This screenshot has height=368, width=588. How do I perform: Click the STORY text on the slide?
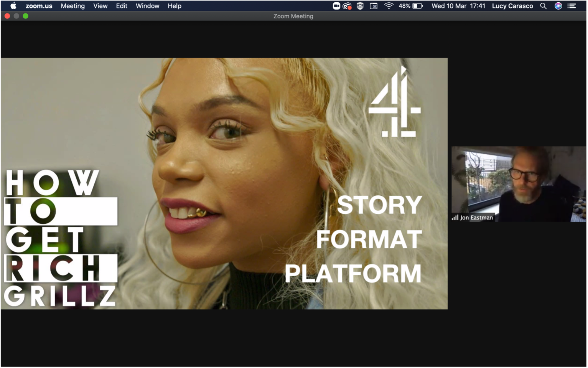pos(379,205)
